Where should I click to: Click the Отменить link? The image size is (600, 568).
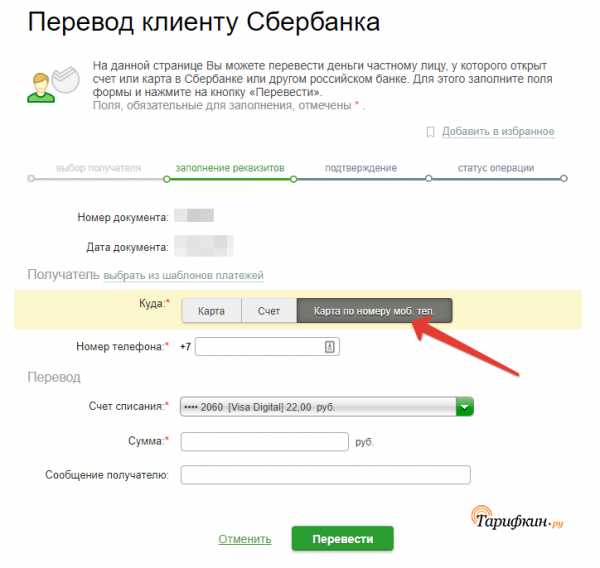(x=245, y=539)
